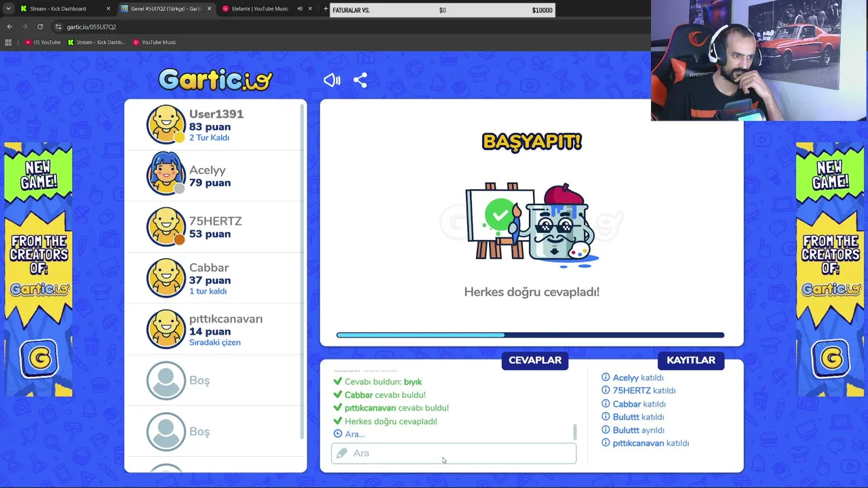868x488 pixels.
Task: Click the right New Game ad banner
Action: (x=830, y=269)
